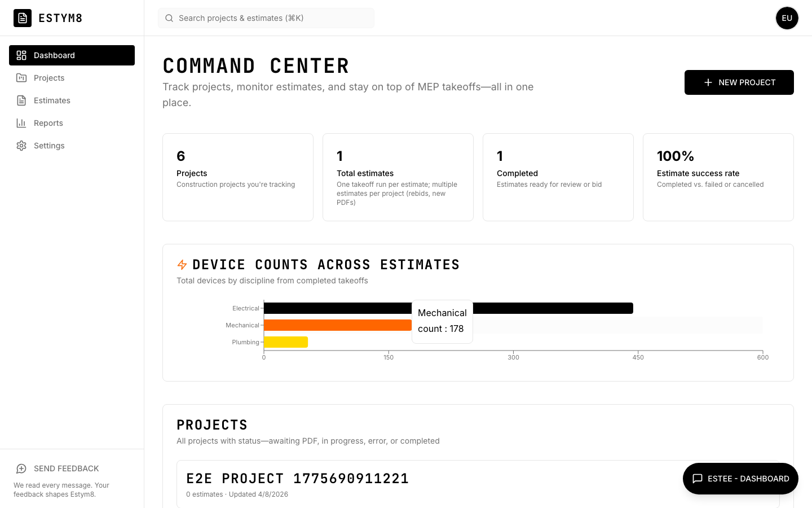Select Reports from the navigation menu
The height and width of the screenshot is (508, 812).
(x=48, y=123)
